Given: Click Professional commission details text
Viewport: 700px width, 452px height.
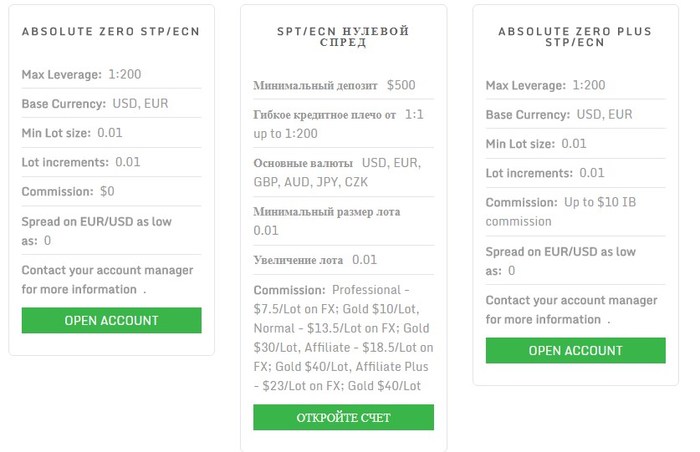Looking at the screenshot, I should 343,338.
